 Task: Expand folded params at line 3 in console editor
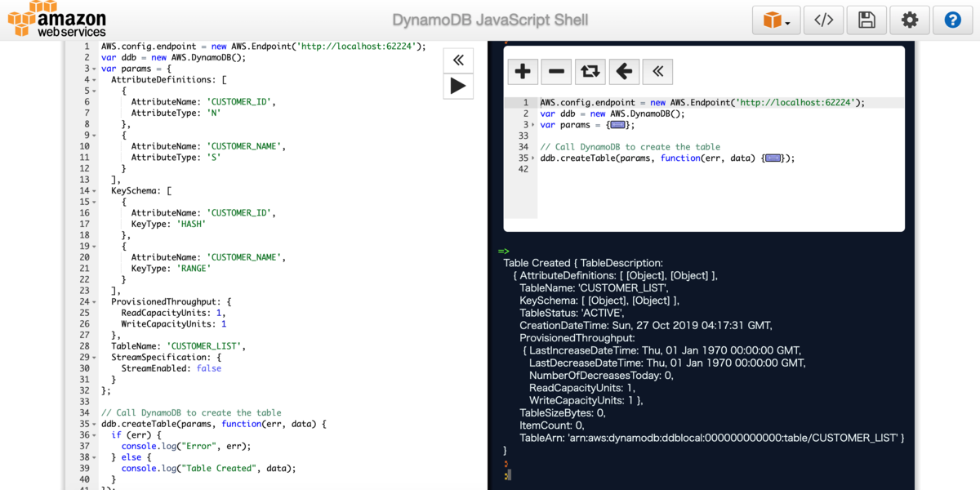(533, 125)
